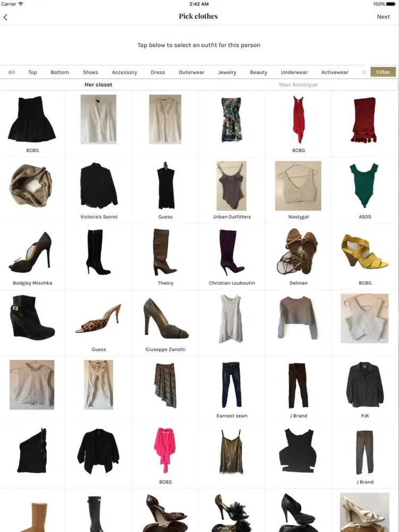Pick the Delman sandals
399x532 pixels.
(298, 252)
